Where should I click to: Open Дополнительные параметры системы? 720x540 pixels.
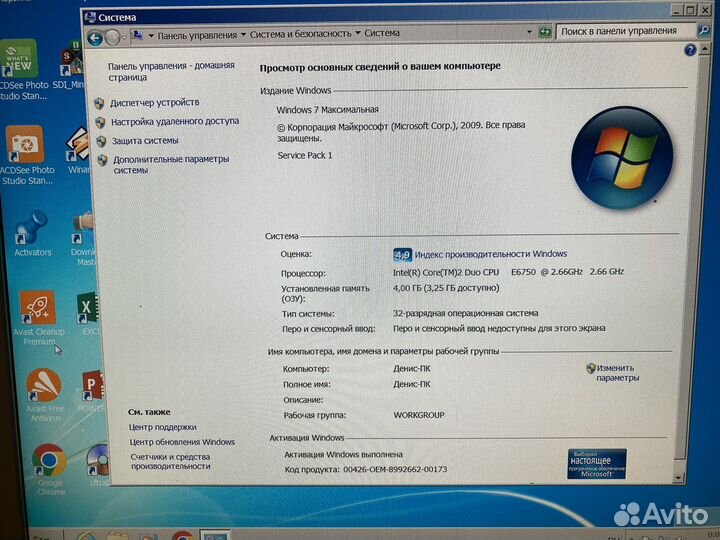tap(171, 164)
